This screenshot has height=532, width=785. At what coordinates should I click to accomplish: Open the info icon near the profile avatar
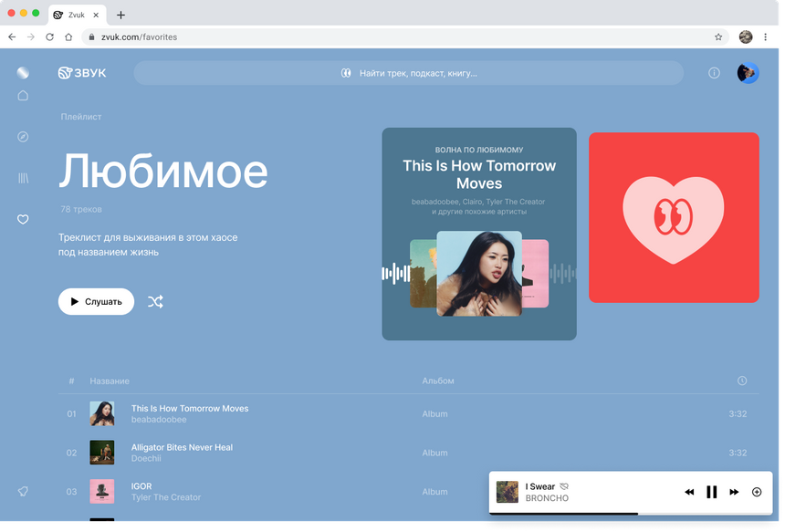point(714,72)
